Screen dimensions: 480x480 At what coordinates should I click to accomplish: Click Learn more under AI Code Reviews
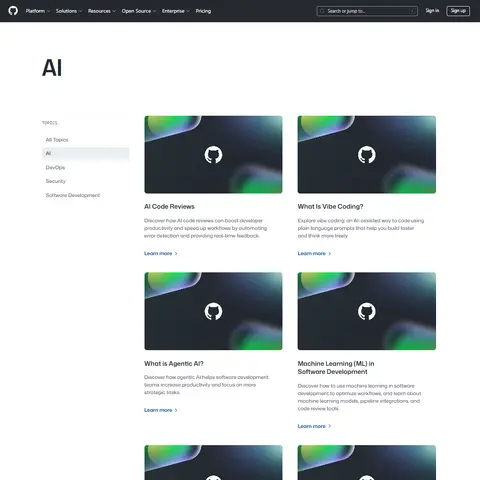161,253
